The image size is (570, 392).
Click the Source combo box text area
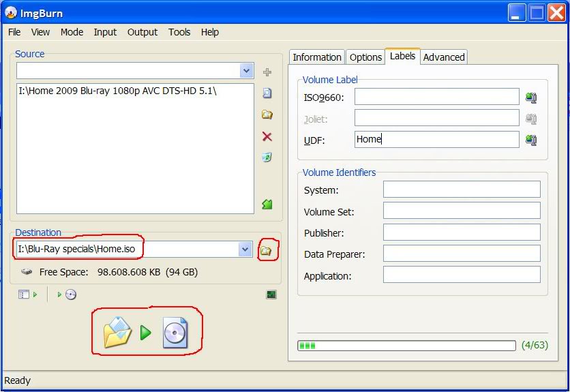[x=128, y=70]
